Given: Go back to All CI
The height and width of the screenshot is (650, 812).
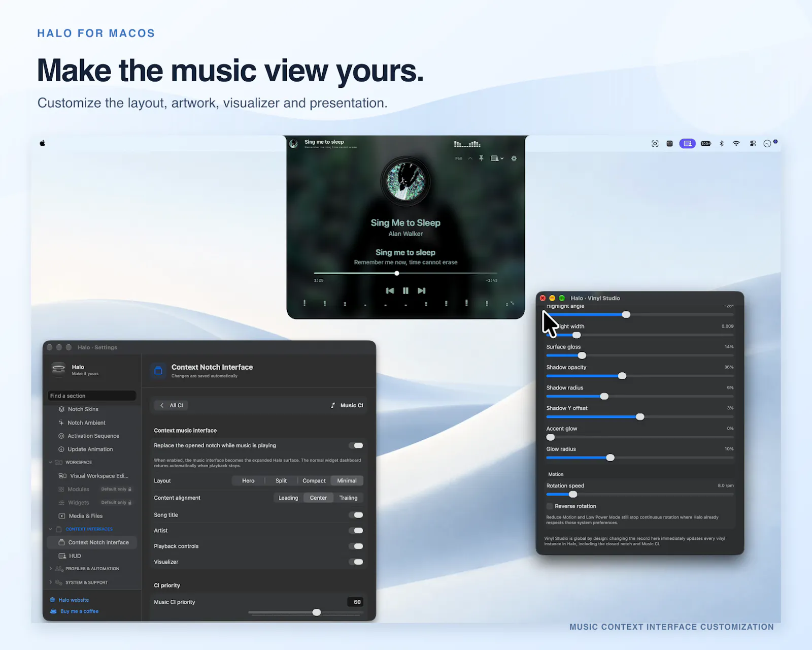Looking at the screenshot, I should click(x=171, y=405).
